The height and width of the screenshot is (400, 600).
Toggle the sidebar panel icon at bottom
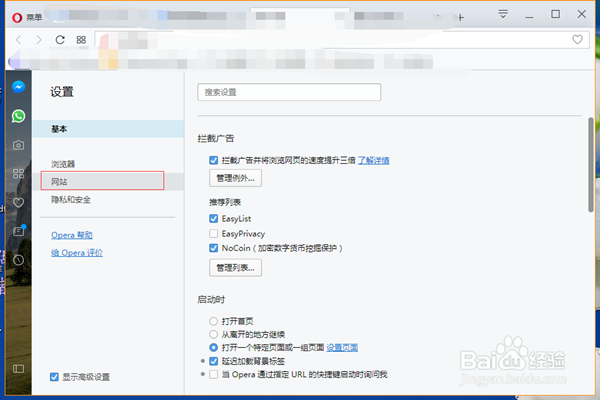pyautogui.click(x=18, y=369)
